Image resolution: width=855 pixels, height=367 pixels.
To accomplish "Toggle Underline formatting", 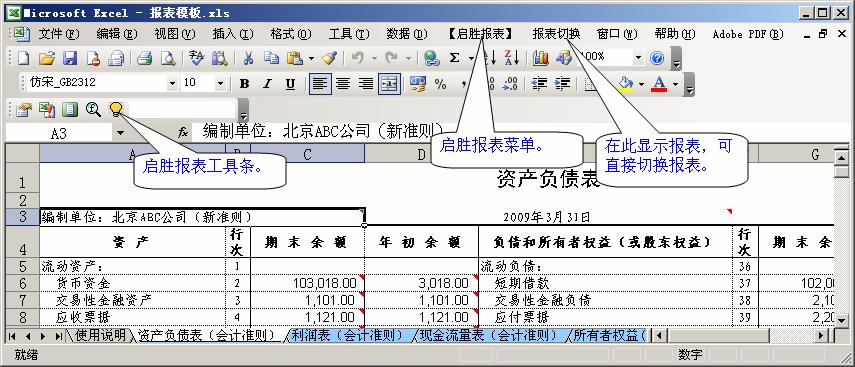I will click(x=290, y=84).
